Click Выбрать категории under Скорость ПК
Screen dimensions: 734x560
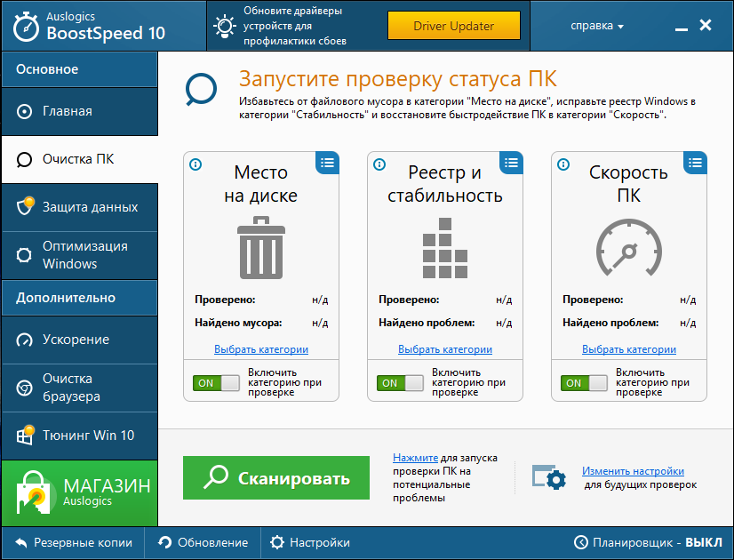click(x=629, y=349)
